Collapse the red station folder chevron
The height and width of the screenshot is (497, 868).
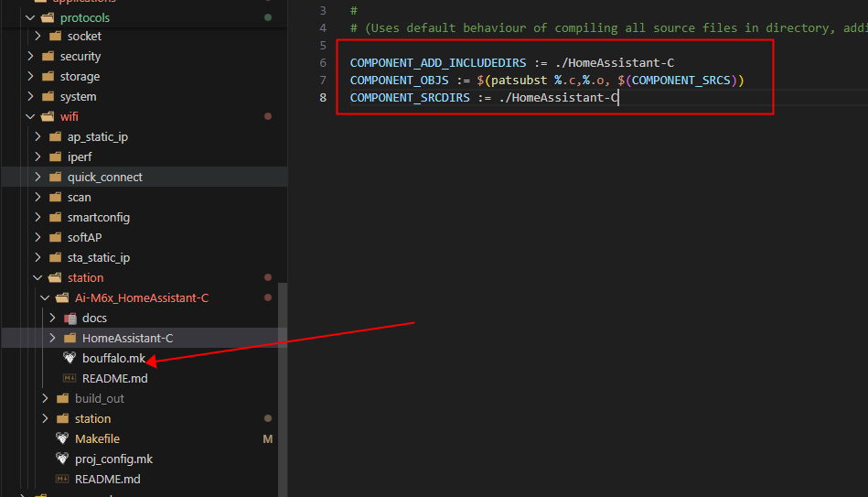[x=38, y=277]
